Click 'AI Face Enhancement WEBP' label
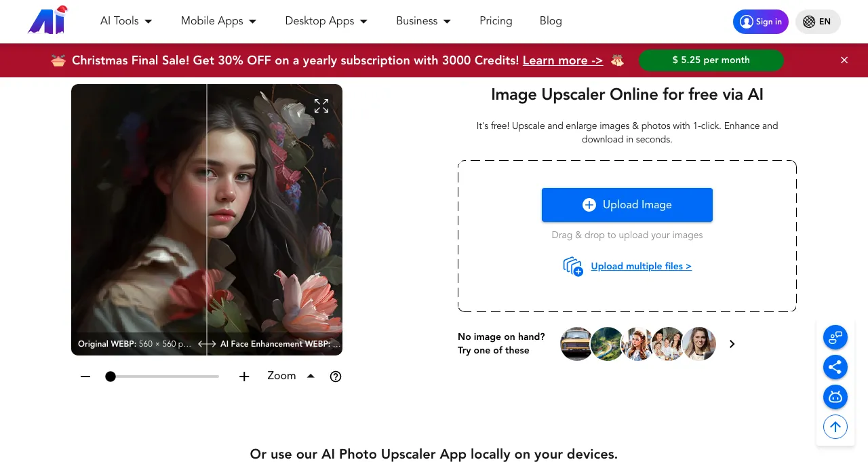This screenshot has width=868, height=462. (x=274, y=344)
